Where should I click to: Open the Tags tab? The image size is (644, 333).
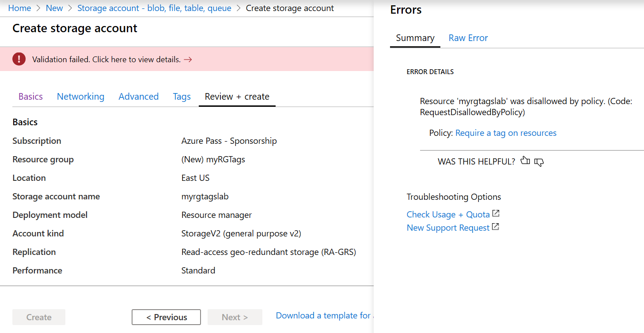coord(182,96)
